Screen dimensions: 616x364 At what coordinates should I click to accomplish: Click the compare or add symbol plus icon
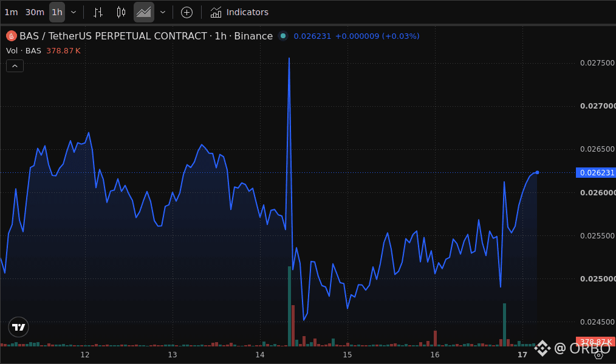pos(187,12)
